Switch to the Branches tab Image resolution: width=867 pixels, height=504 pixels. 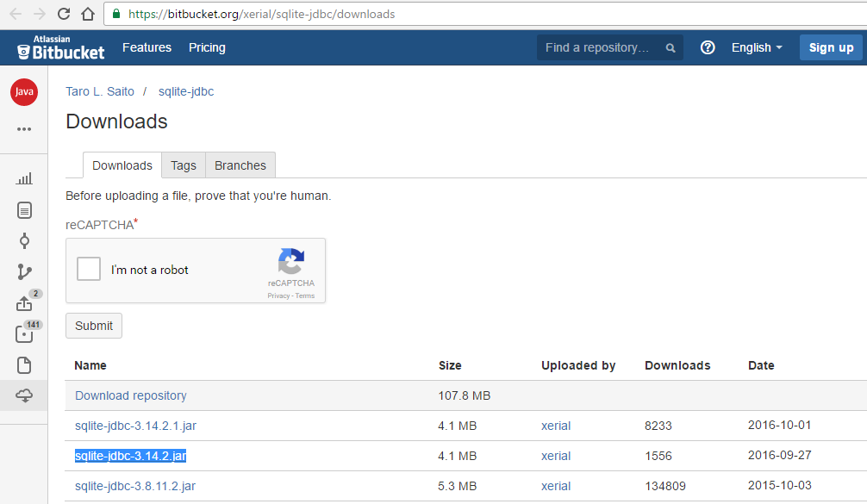coord(240,165)
